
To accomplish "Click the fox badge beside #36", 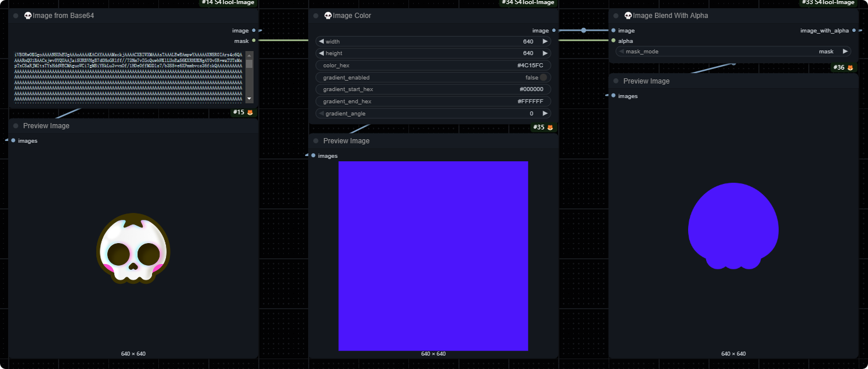I will 850,68.
